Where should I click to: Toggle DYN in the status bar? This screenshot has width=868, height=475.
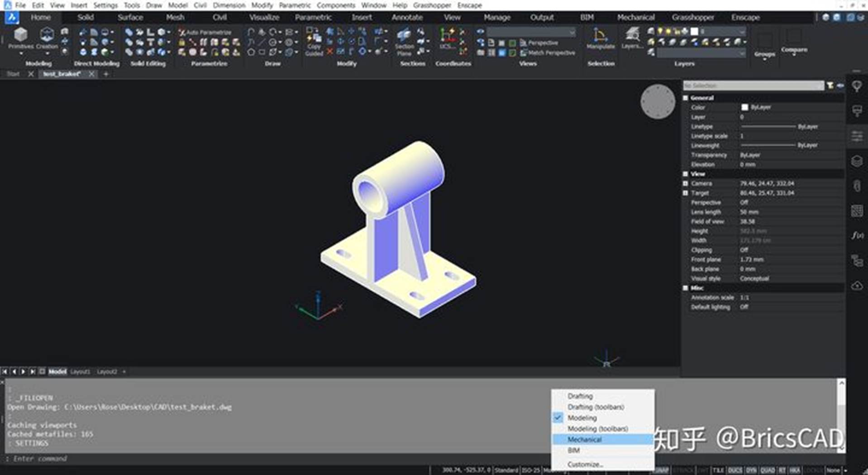[751, 470]
